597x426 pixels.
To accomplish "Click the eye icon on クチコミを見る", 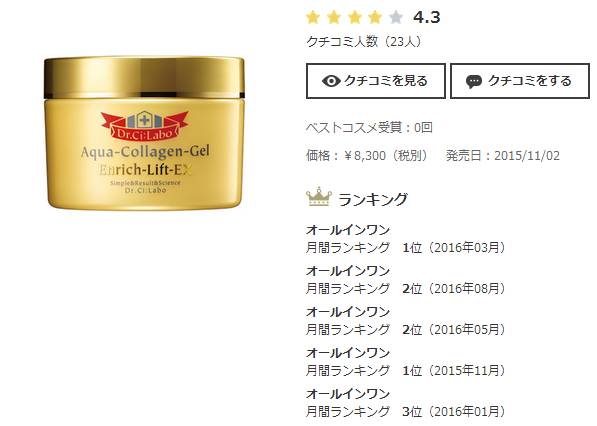I will (x=331, y=81).
